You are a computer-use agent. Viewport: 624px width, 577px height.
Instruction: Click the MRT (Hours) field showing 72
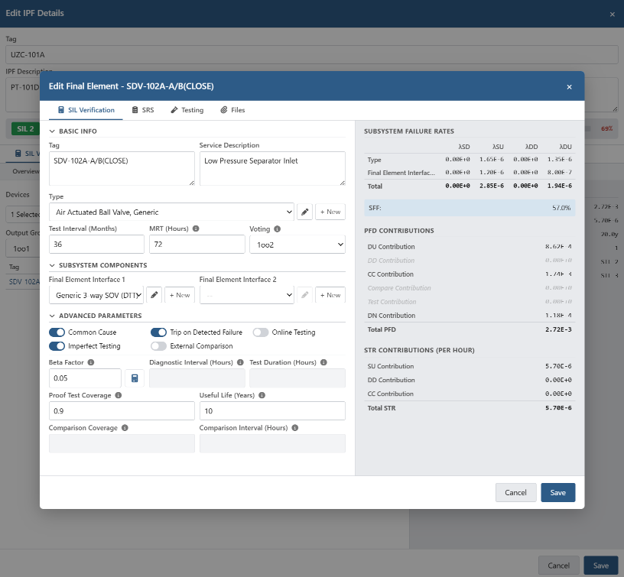click(x=197, y=244)
